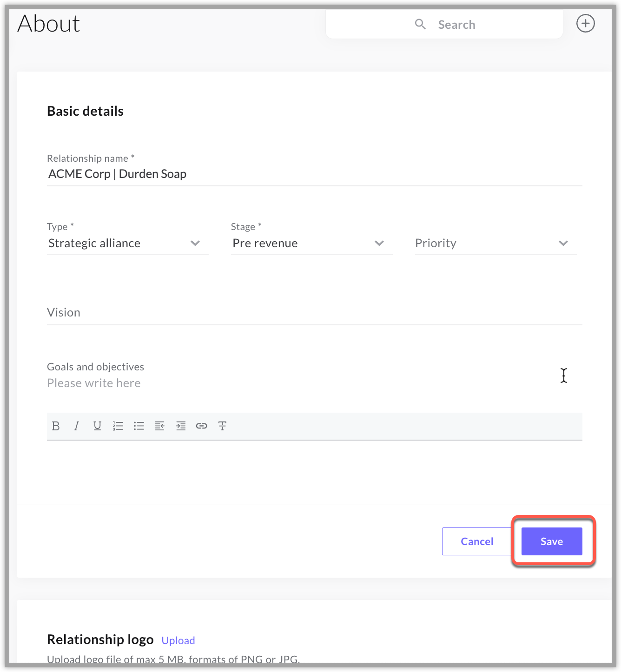The height and width of the screenshot is (672, 621).
Task: Toggle italic text formatting
Action: pos(77,426)
